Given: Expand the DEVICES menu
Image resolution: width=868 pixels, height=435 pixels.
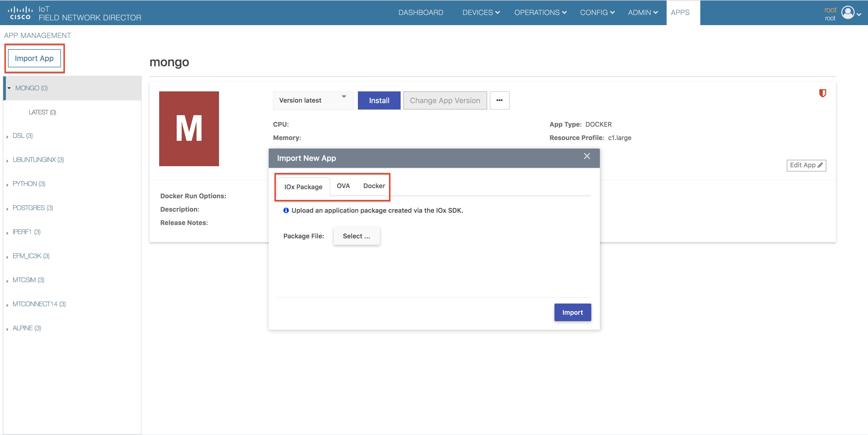Looking at the screenshot, I should coord(481,13).
